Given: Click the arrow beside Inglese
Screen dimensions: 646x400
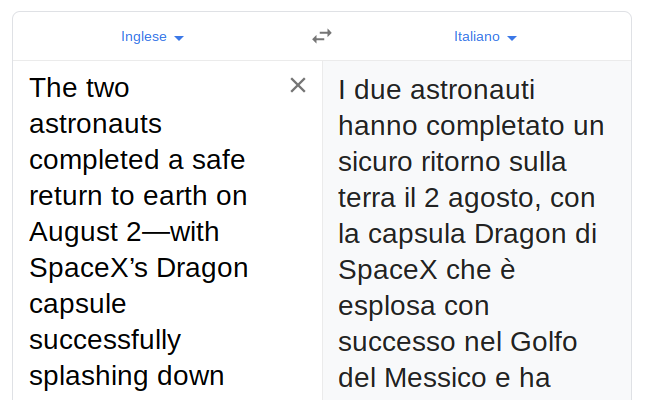Looking at the screenshot, I should 179,38.
